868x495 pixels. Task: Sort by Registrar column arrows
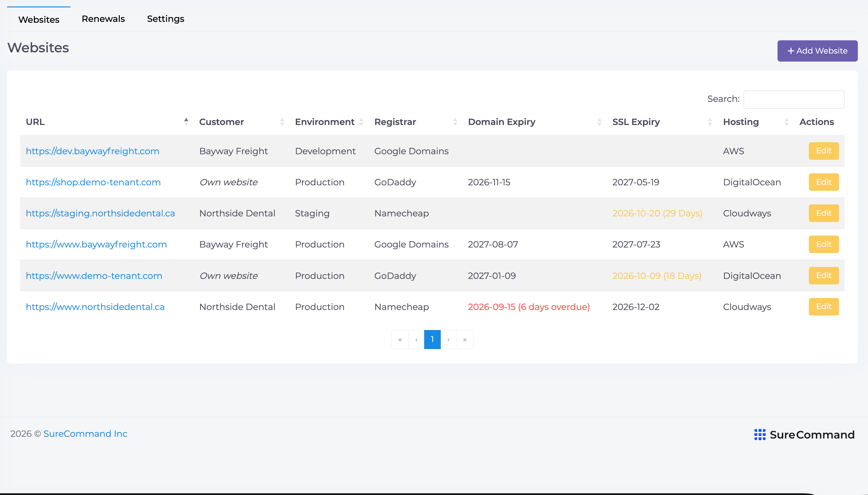[x=455, y=122]
